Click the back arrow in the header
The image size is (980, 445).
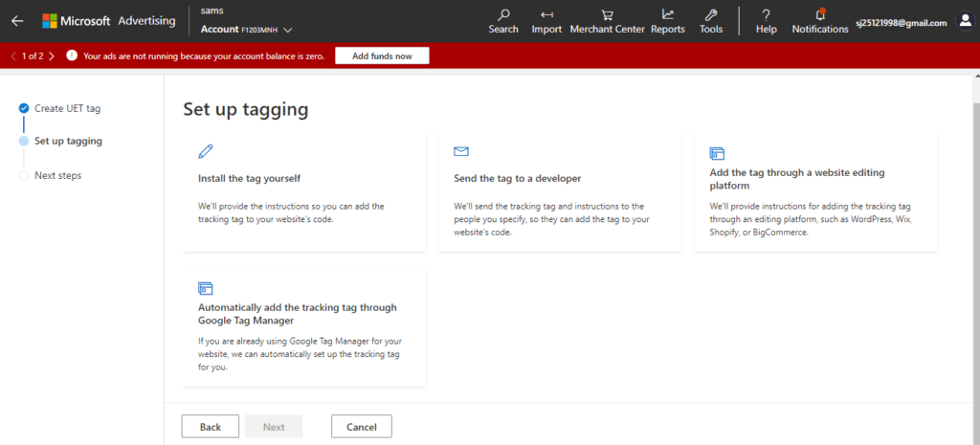click(17, 21)
